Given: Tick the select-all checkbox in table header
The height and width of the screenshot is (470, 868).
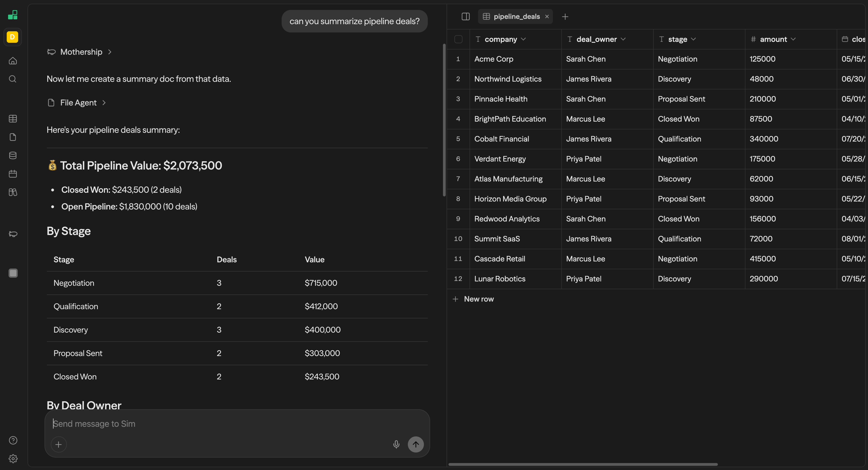Looking at the screenshot, I should [x=458, y=39].
